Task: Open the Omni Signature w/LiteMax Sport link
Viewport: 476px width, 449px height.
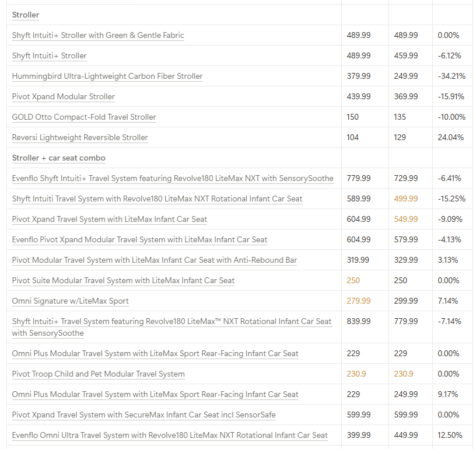Action: 71,301
